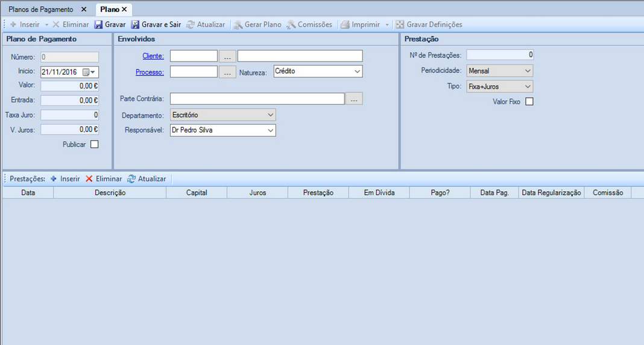
Task: Switch to Planos de Pagamento tab
Action: 40,9
